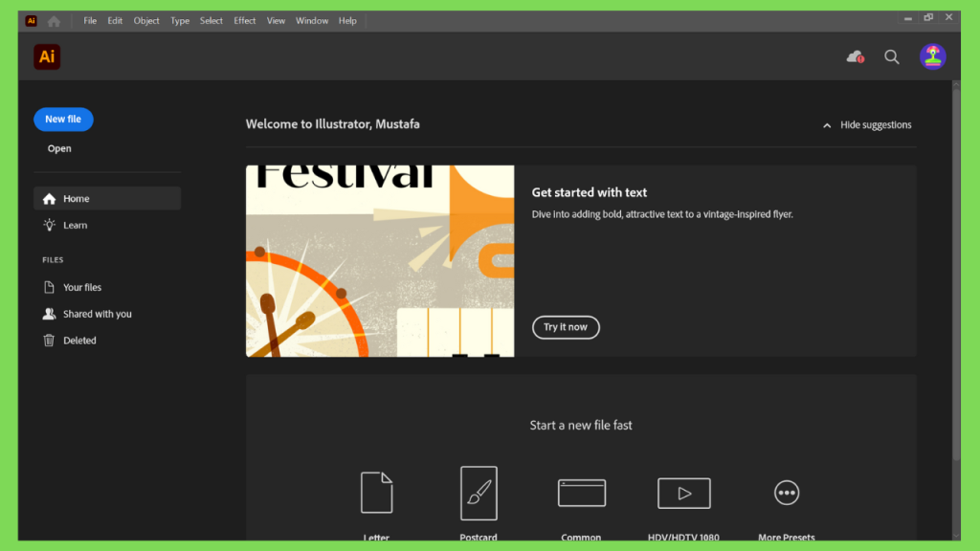Open the Help menu
This screenshot has width=980, height=551.
click(347, 21)
